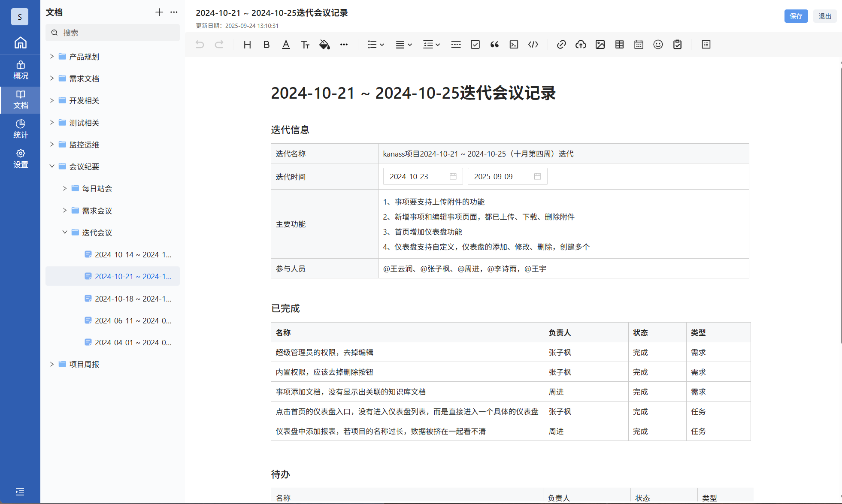The height and width of the screenshot is (504, 842).
Task: Insert a quote block via toolbar
Action: pyautogui.click(x=494, y=45)
